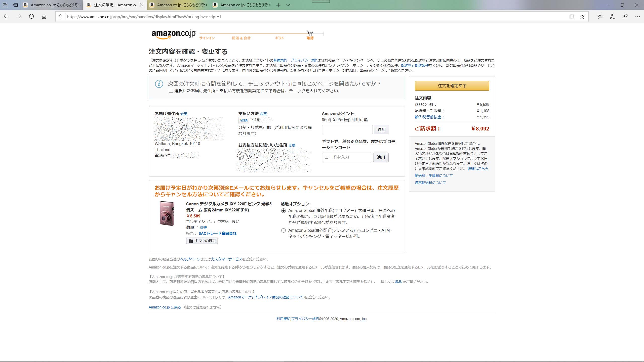The width and height of the screenshot is (644, 362).
Task: Close the 注文の確定 tab
Action: coord(142,5)
